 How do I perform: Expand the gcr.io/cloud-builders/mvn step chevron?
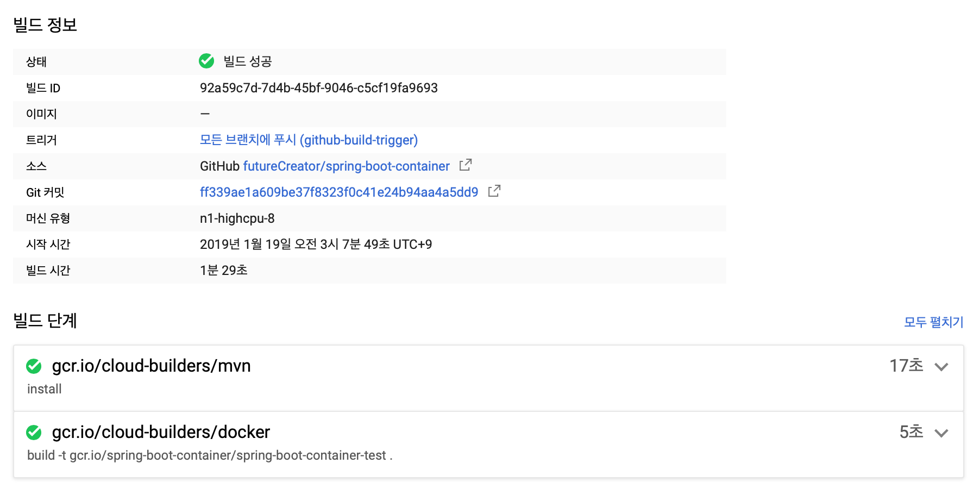(x=941, y=367)
